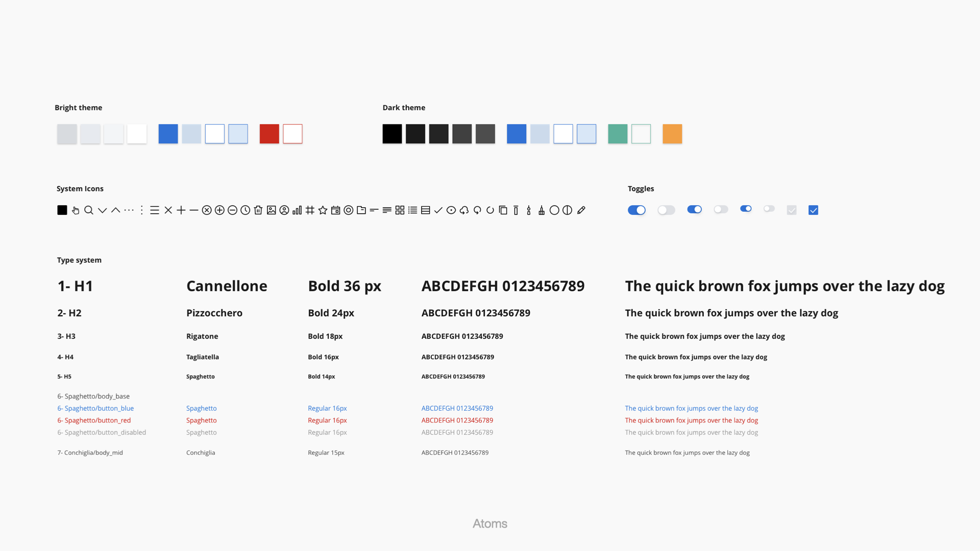Select the star favorite icon

[323, 210]
